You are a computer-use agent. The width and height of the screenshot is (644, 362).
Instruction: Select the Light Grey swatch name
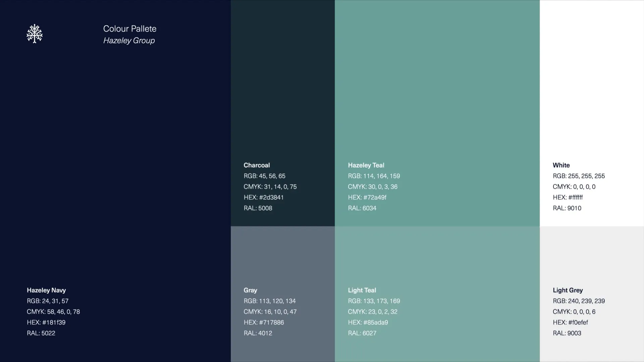[568, 290]
